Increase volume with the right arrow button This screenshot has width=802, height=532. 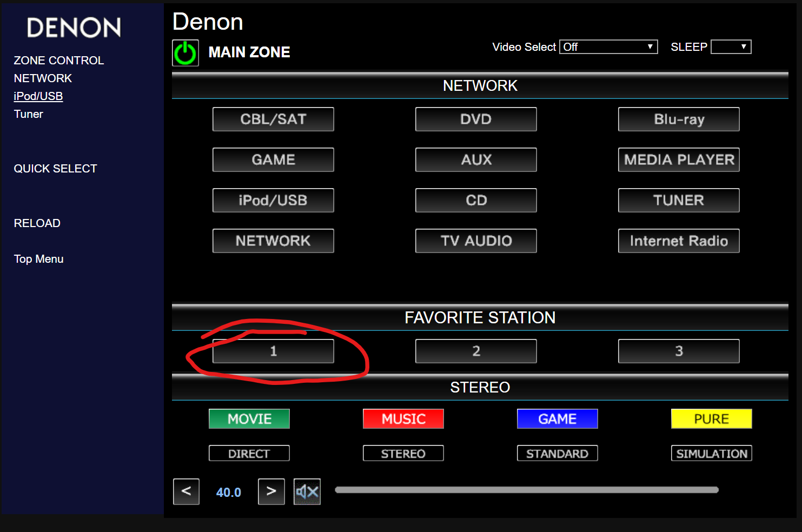(x=271, y=491)
